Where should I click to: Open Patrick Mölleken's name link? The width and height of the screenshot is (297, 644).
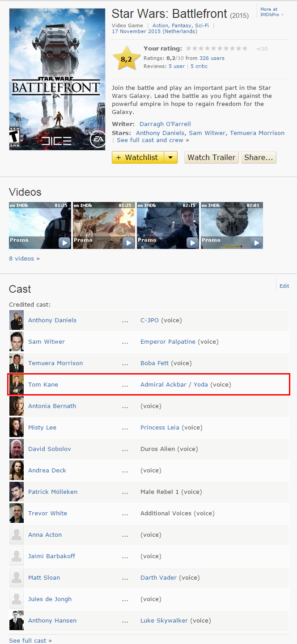53,492
